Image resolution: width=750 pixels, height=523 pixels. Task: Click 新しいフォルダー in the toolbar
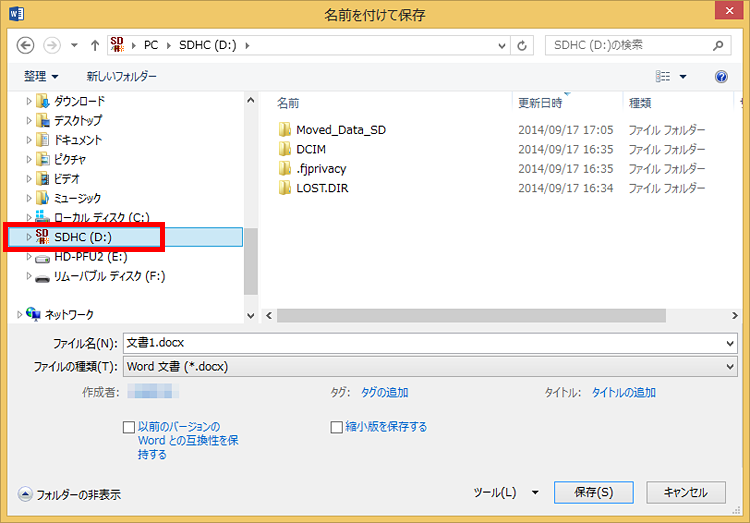(121, 77)
